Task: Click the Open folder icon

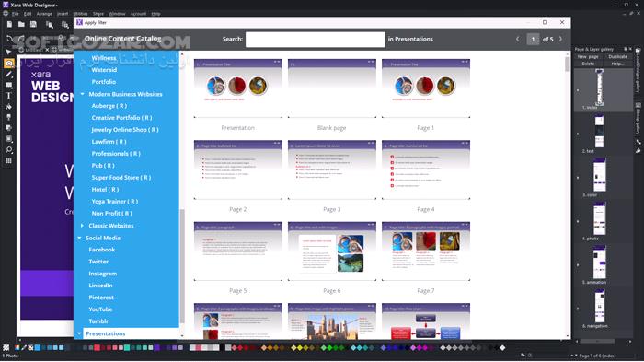Action: (x=21, y=25)
